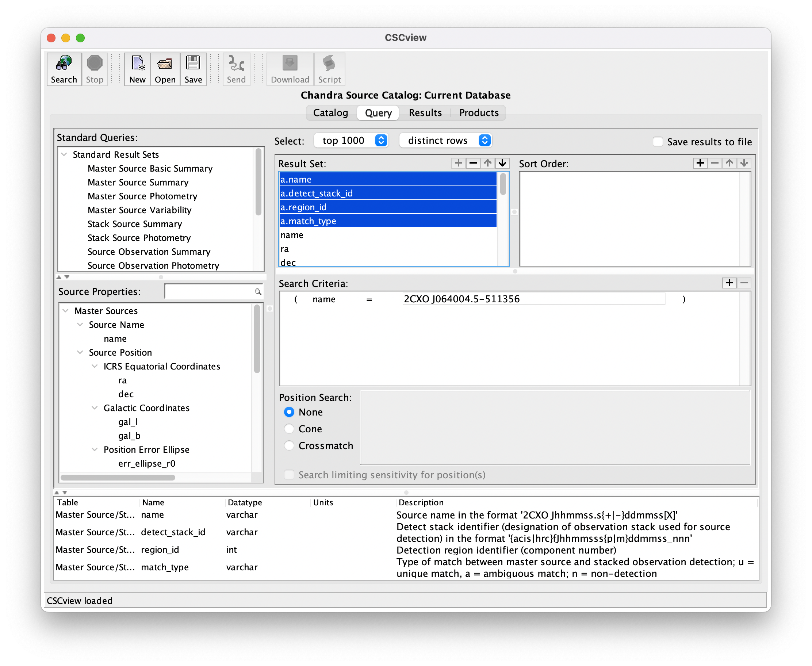Click the left parenthesis in Search Criteria row
This screenshot has height=666, width=812.
click(x=295, y=299)
